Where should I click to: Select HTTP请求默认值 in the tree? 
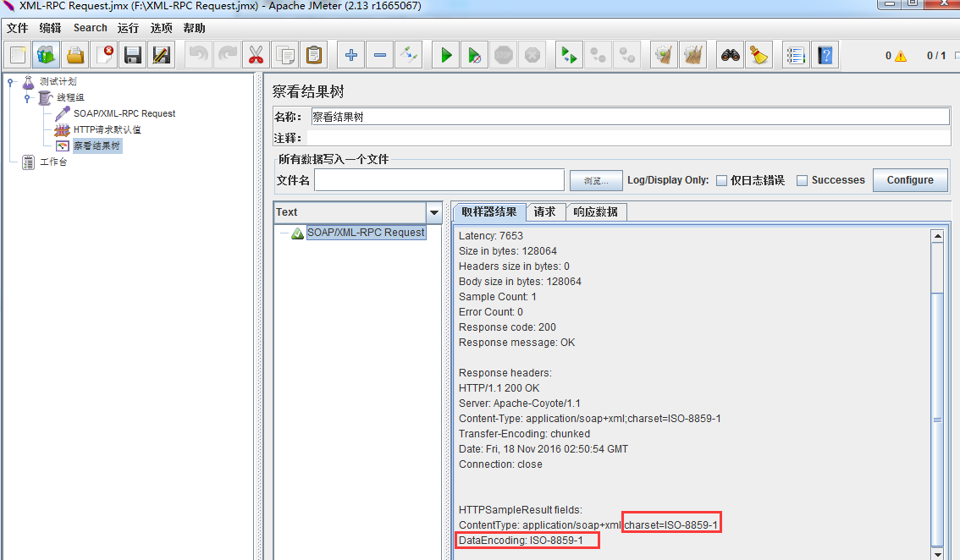108,129
